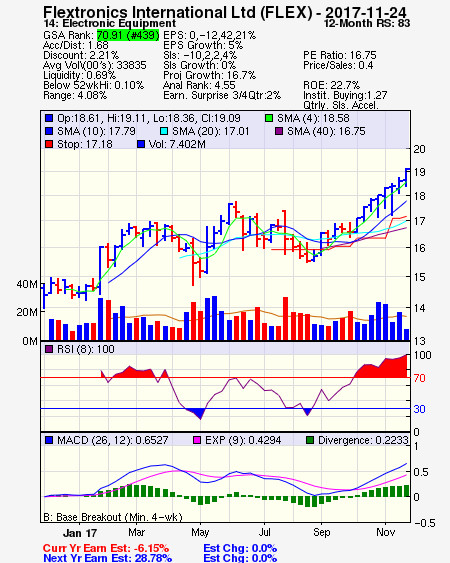Click the 'Avg Vol(00's): 33835' statistic

click(95, 65)
